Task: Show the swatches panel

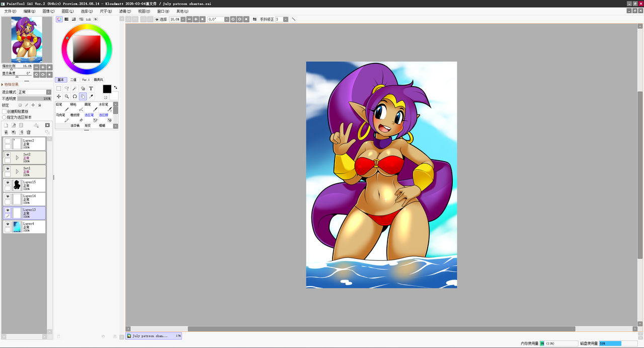Action: click(88, 19)
